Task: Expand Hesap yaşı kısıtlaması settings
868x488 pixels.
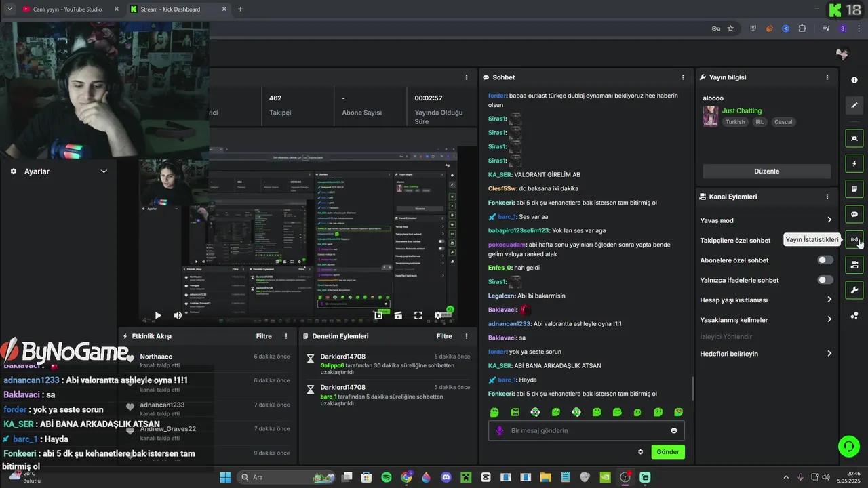Action: [829, 300]
